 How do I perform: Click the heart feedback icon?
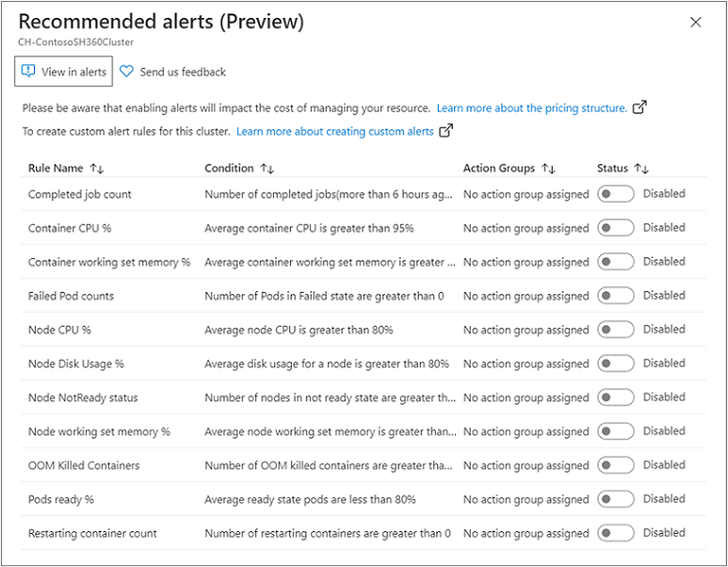127,72
